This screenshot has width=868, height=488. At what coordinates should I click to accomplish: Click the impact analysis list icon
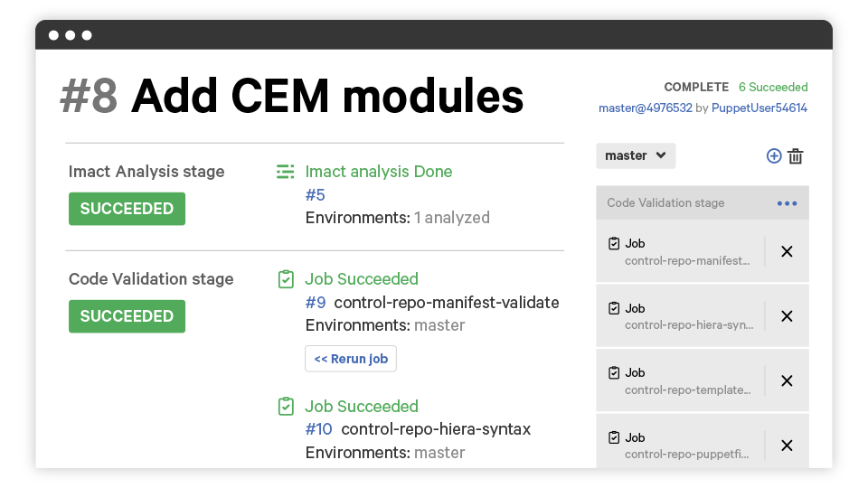click(286, 172)
